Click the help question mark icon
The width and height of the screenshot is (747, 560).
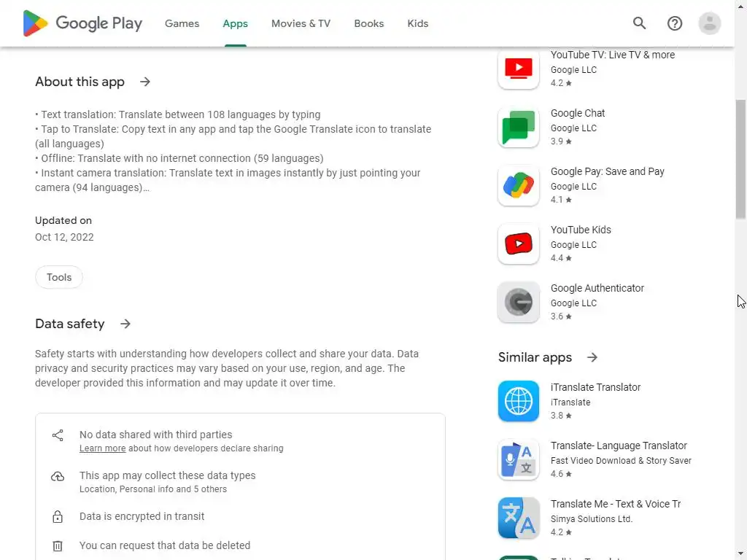[x=675, y=23]
